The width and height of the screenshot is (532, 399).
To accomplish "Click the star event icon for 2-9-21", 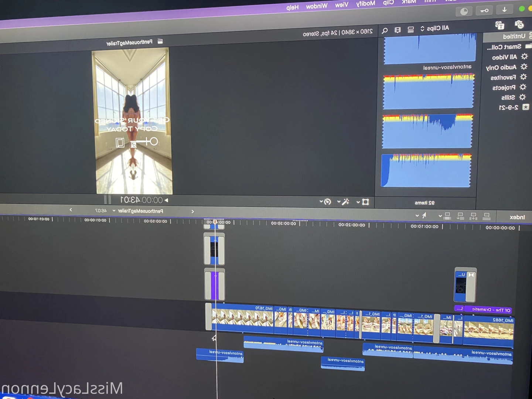I will pyautogui.click(x=525, y=107).
